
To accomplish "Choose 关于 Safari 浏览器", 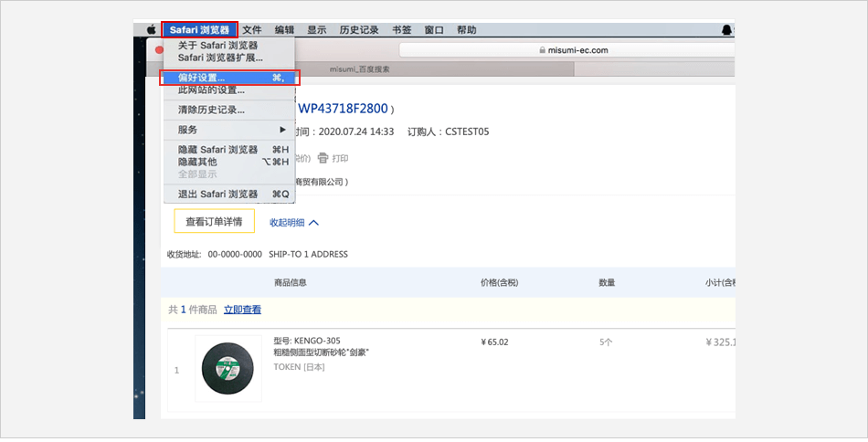I will click(217, 46).
